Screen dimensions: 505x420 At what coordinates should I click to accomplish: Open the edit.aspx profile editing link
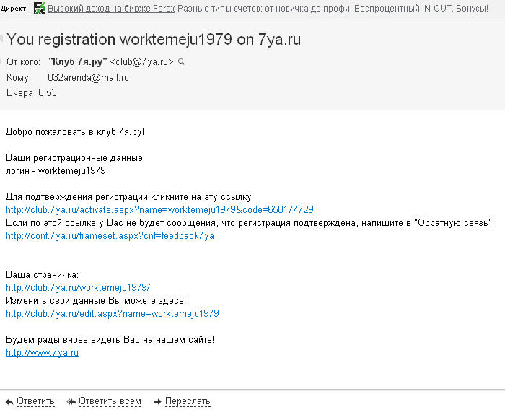coord(113,314)
